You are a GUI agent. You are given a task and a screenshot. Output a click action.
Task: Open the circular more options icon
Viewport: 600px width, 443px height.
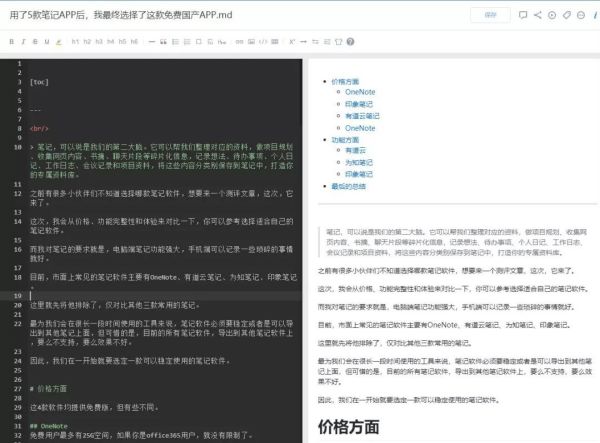coord(581,15)
